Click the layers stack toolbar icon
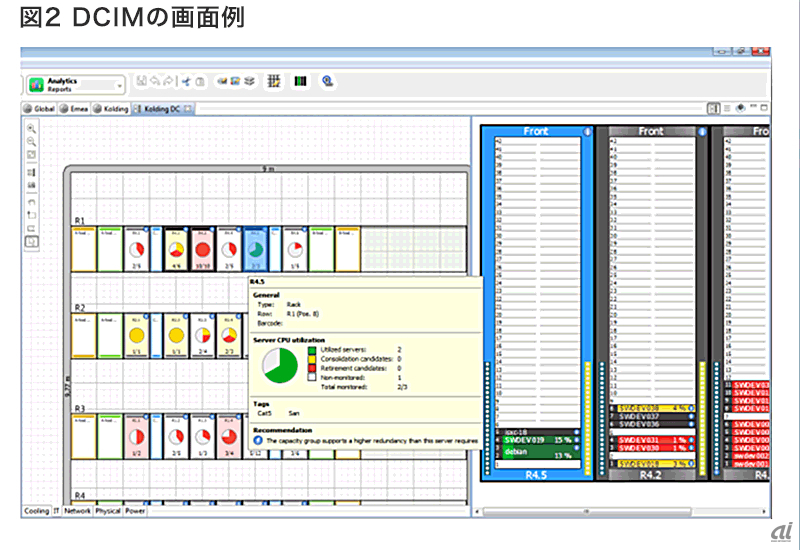This screenshot has width=800, height=550. click(247, 83)
